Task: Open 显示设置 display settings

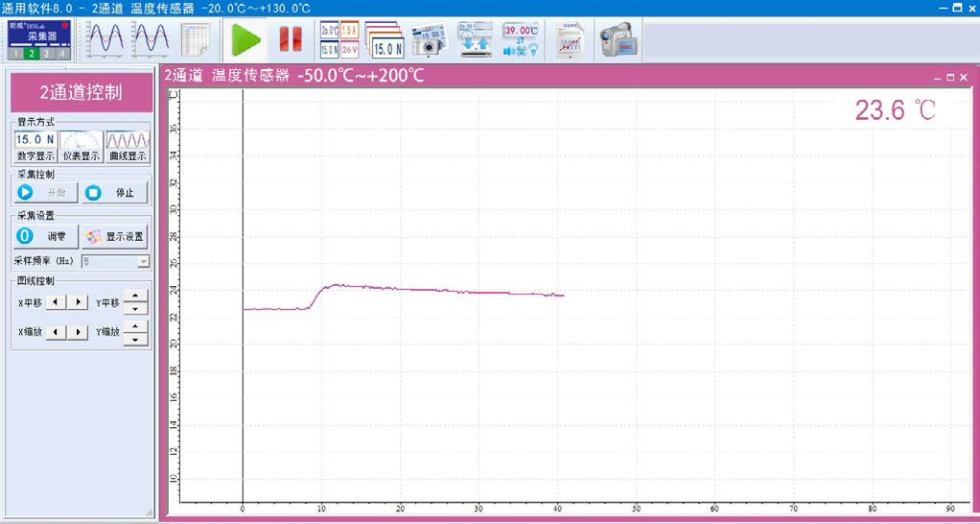Action: 114,236
